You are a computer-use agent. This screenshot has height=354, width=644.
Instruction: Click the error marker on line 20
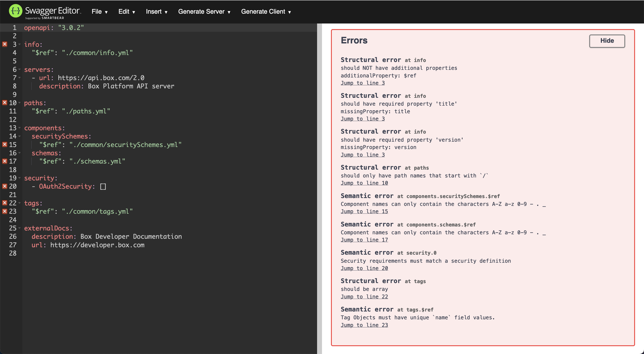click(x=4, y=186)
